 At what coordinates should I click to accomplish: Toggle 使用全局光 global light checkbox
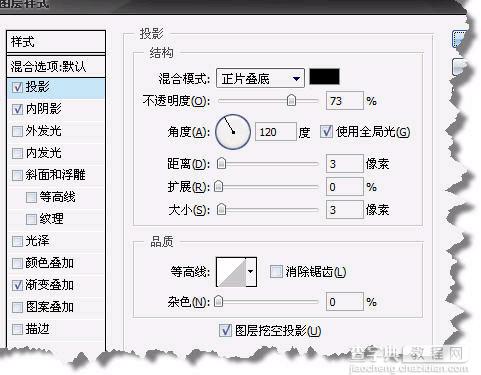click(326, 132)
